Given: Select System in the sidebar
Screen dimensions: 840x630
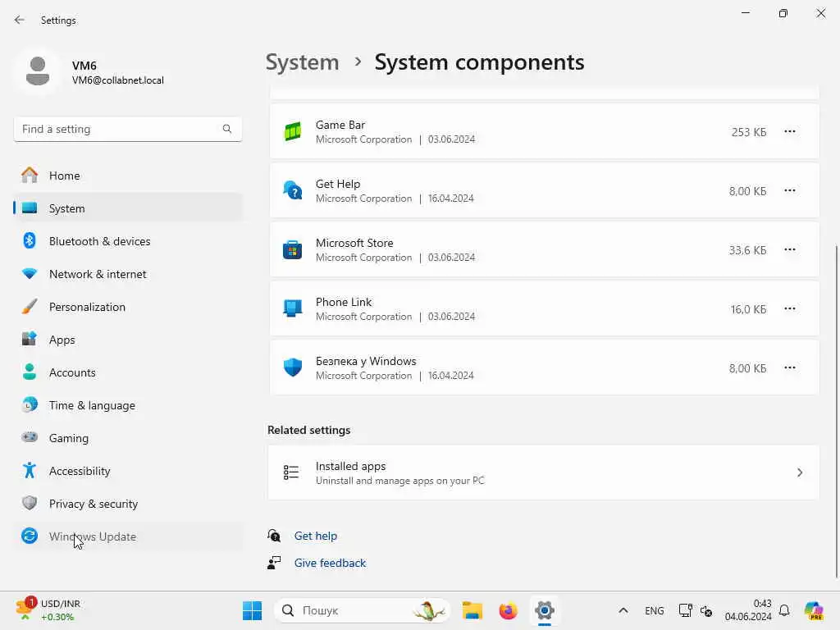Looking at the screenshot, I should tap(127, 208).
